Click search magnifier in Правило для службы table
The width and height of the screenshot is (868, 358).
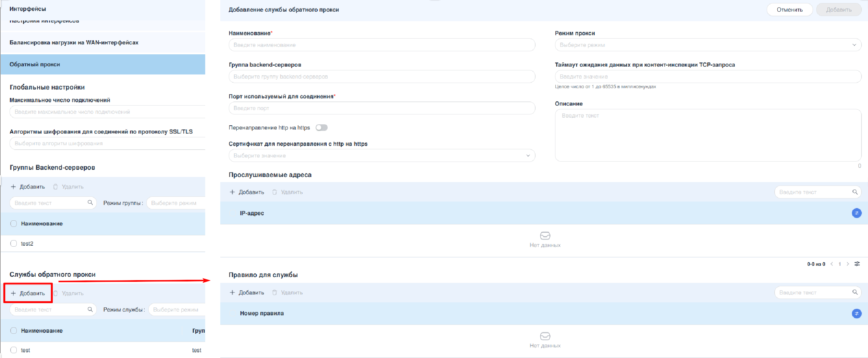(x=855, y=292)
